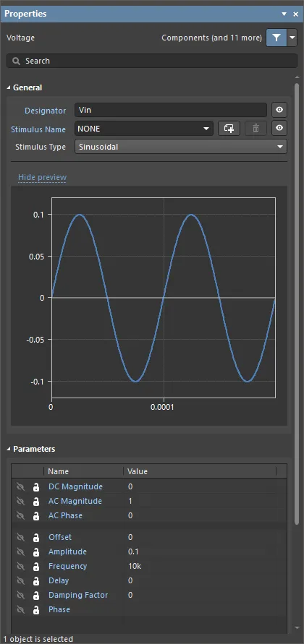Click the lock icon beside Frequency
This screenshot has width=304, height=644.
pos(36,567)
